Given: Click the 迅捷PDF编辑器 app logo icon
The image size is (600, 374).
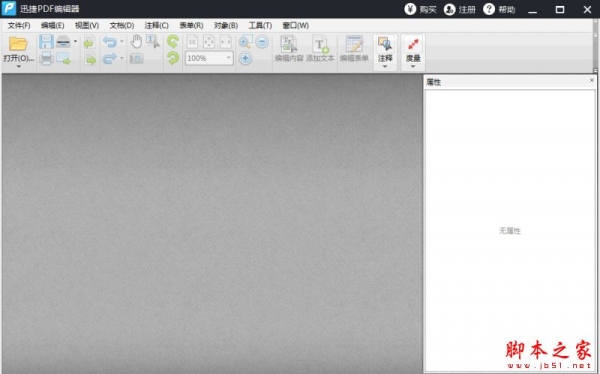Looking at the screenshot, I should click(9, 8).
